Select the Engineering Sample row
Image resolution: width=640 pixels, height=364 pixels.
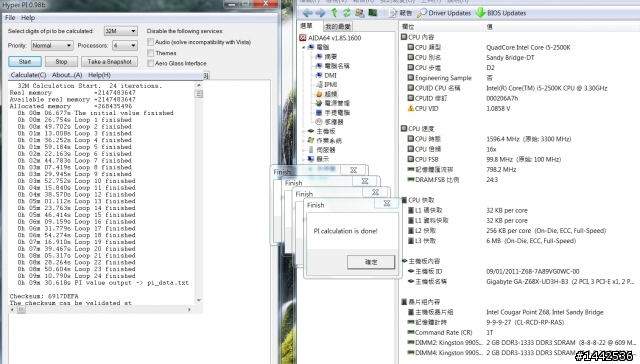coord(518,78)
